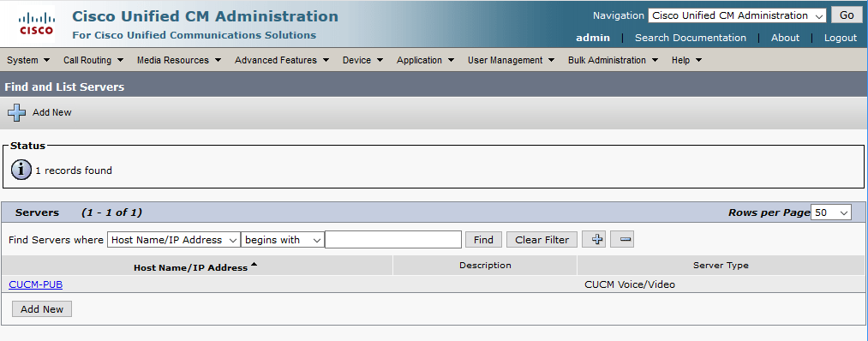This screenshot has height=341, width=868.
Task: Click the Go button
Action: [847, 15]
